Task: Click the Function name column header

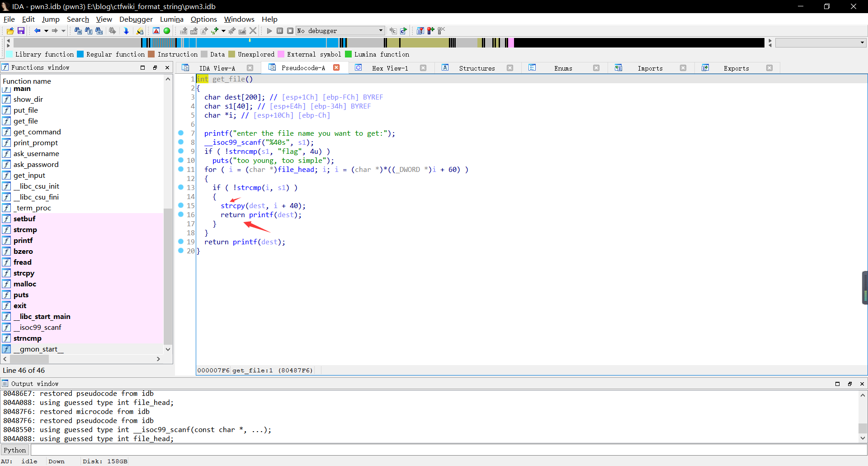Action: 82,81
